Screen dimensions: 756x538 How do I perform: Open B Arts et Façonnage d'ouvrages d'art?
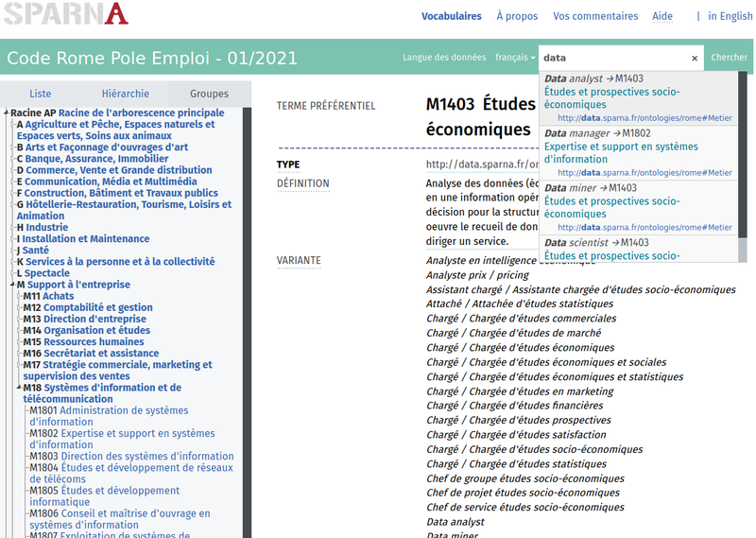(102, 148)
